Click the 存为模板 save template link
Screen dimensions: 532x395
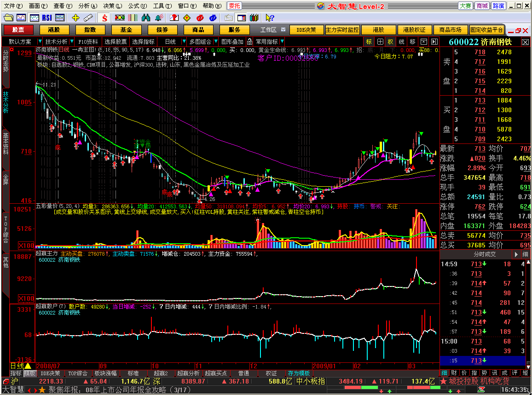click(299, 373)
